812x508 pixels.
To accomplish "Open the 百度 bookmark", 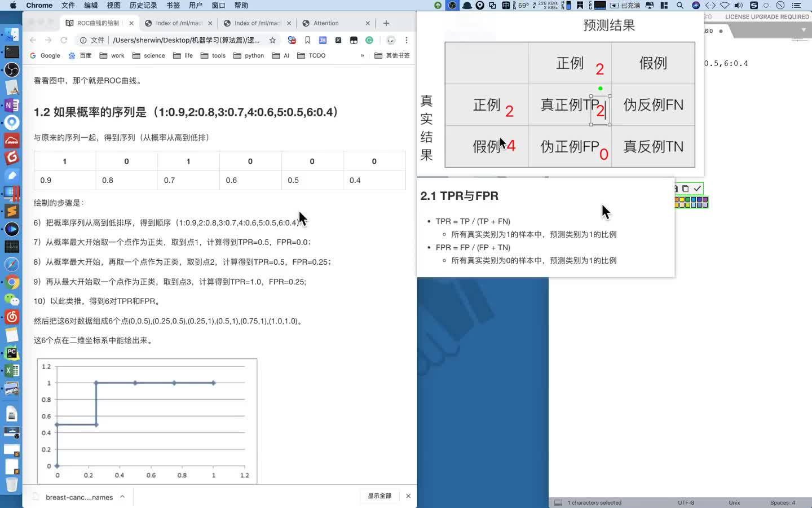I will (x=80, y=55).
